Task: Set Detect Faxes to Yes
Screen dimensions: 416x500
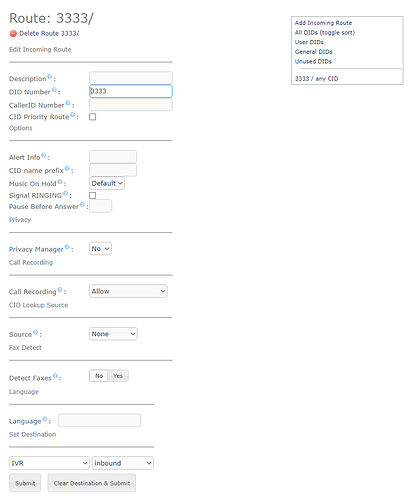Action: coord(118,376)
